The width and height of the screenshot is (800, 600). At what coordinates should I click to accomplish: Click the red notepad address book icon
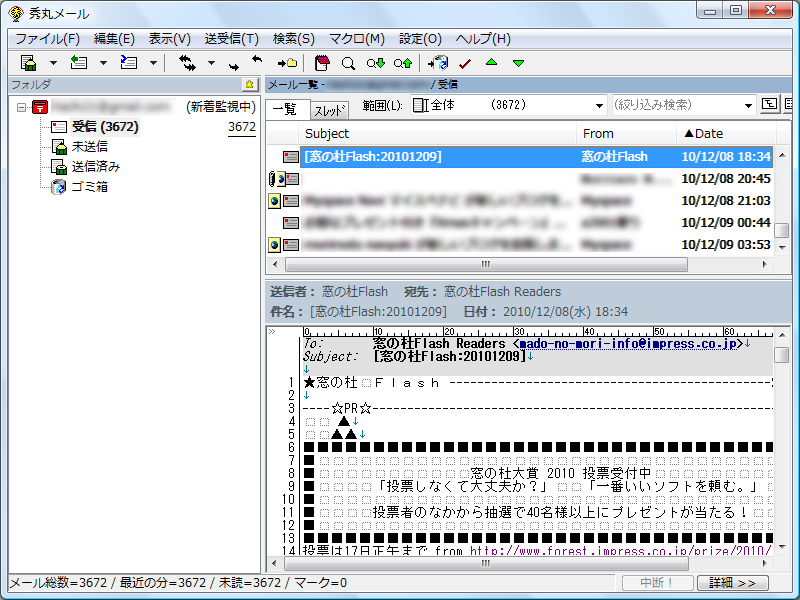[x=322, y=63]
